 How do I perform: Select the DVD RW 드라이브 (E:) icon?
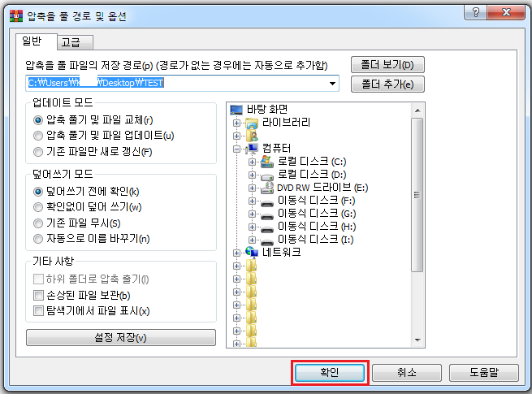coord(267,188)
